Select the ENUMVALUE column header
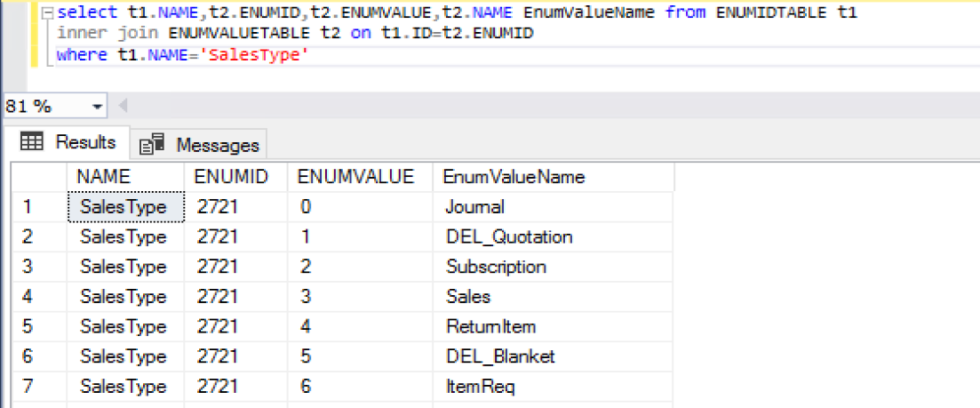Screen dimensions: 980x408 (355, 176)
